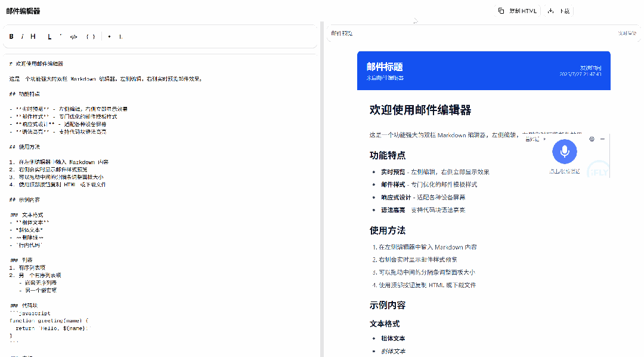This screenshot has height=357, width=644.
Task: Toggle bold formatting with the B icon
Action: click(11, 36)
